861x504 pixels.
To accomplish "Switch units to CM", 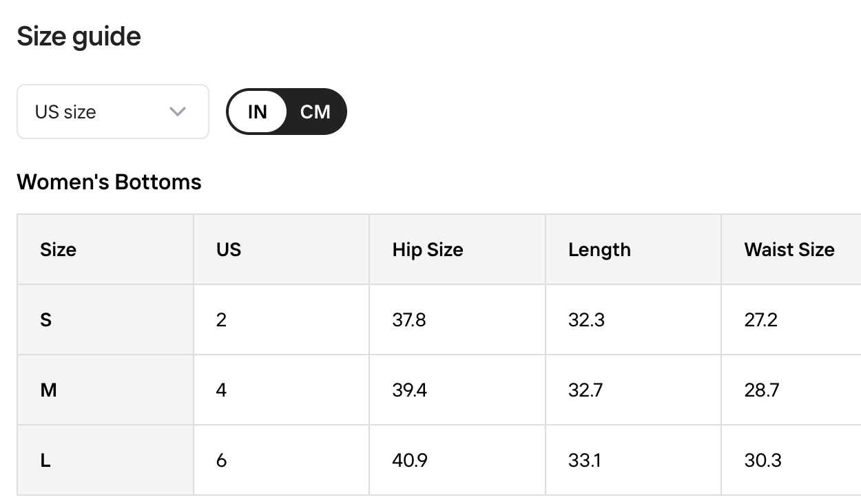I will pyautogui.click(x=315, y=112).
